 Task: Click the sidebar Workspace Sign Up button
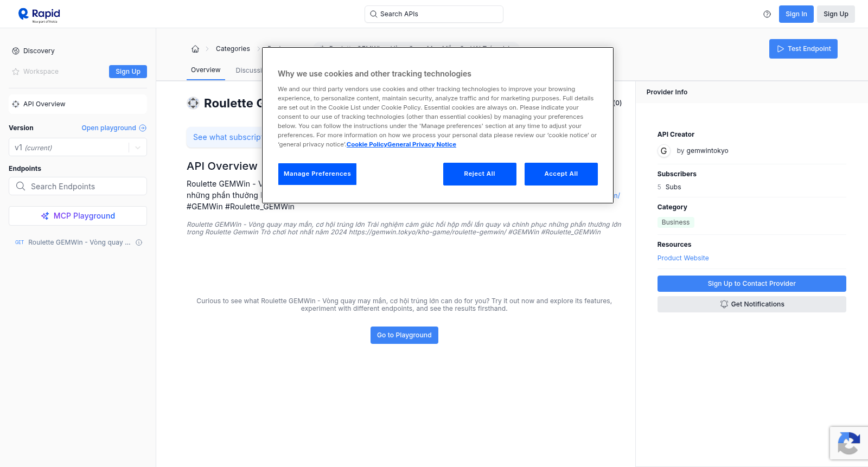pyautogui.click(x=128, y=72)
